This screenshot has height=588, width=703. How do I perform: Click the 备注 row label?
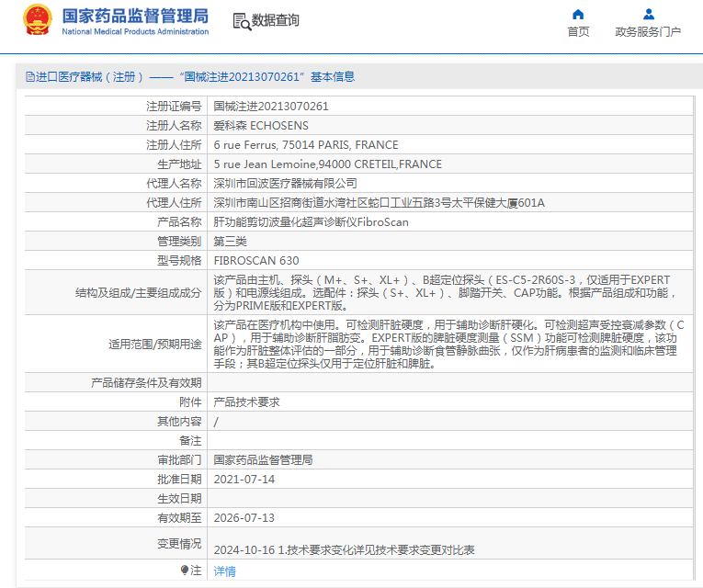[x=190, y=441]
